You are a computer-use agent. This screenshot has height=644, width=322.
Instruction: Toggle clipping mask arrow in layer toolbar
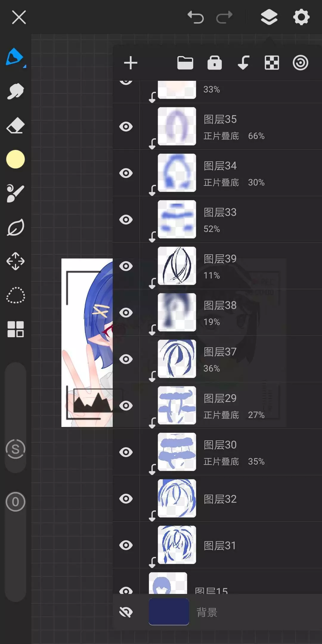tap(243, 63)
